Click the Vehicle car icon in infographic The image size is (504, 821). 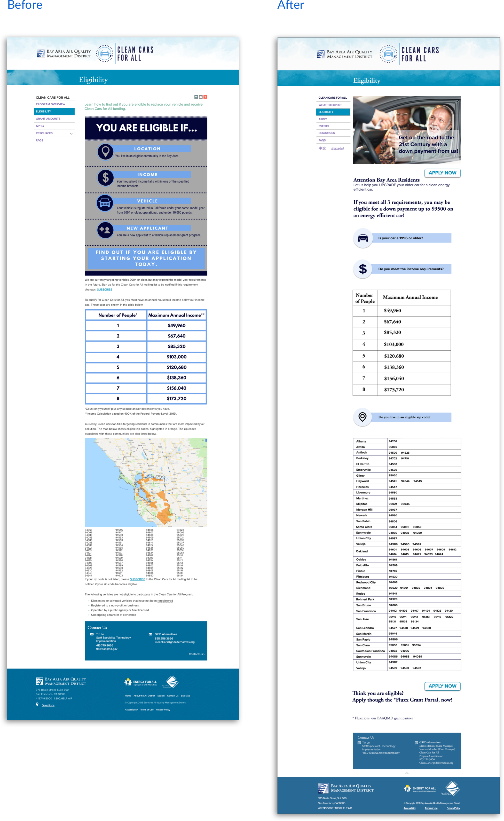[105, 203]
